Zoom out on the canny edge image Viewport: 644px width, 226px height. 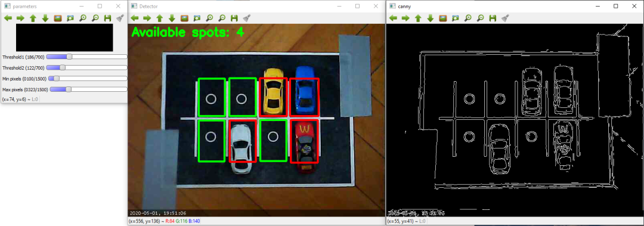480,18
